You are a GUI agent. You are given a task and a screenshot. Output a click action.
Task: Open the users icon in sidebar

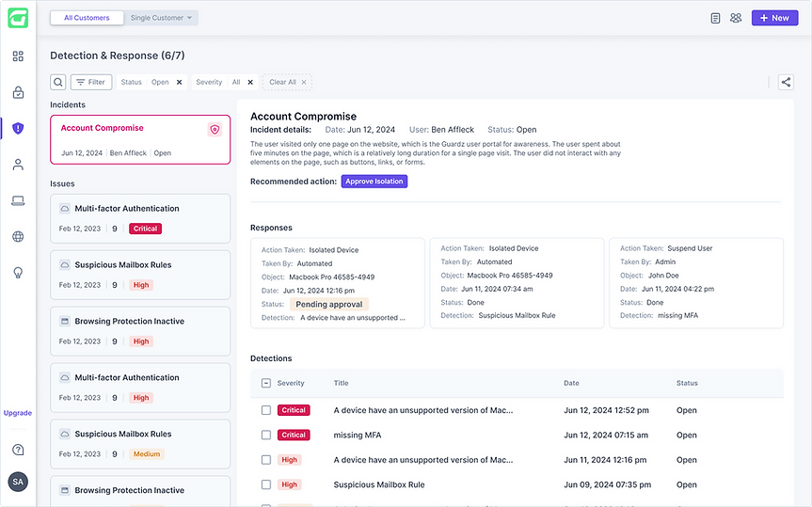point(18,165)
